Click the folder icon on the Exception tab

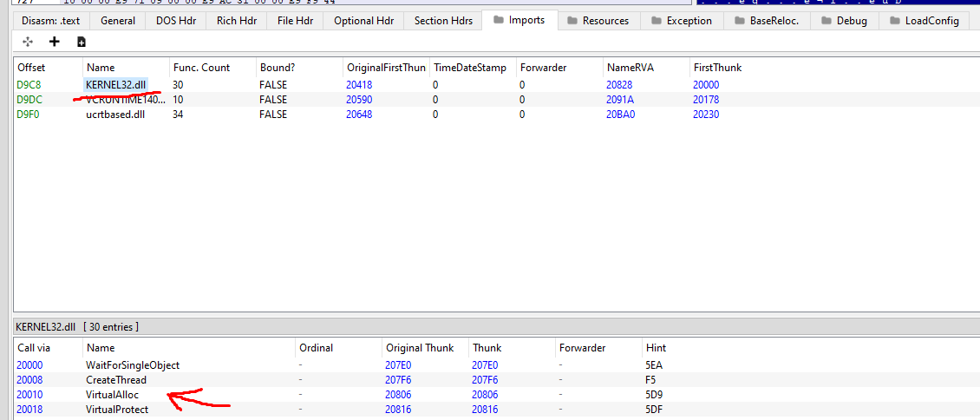pos(656,21)
